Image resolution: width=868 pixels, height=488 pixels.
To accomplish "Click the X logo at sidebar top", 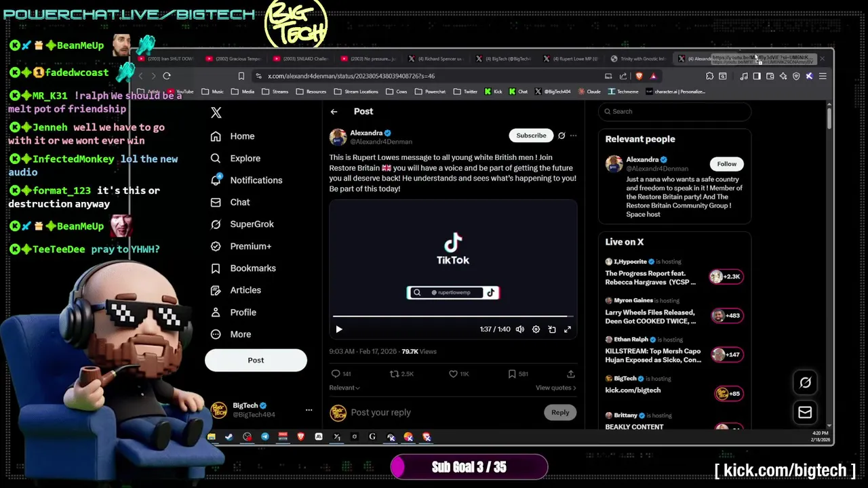I will 216,113.
